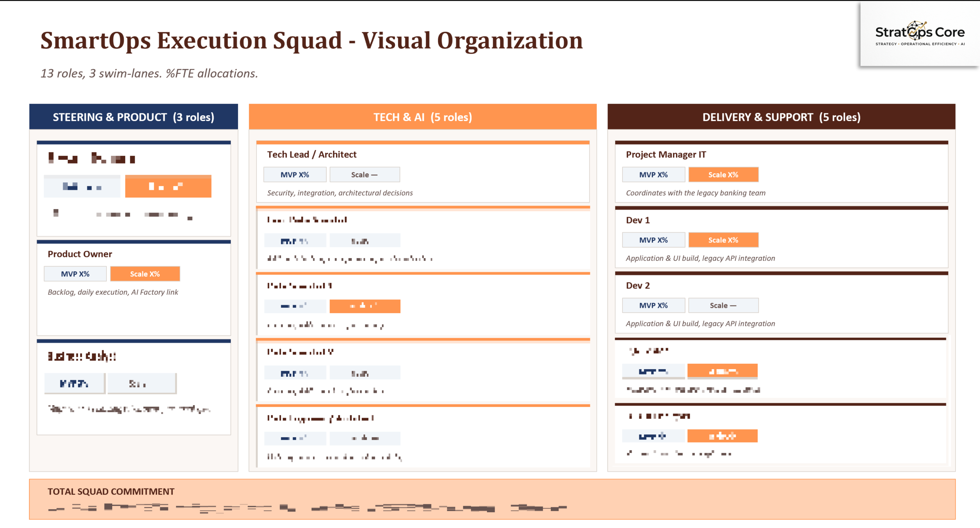Select the DELIVERY & SUPPORT header
980x528 pixels.
point(781,117)
